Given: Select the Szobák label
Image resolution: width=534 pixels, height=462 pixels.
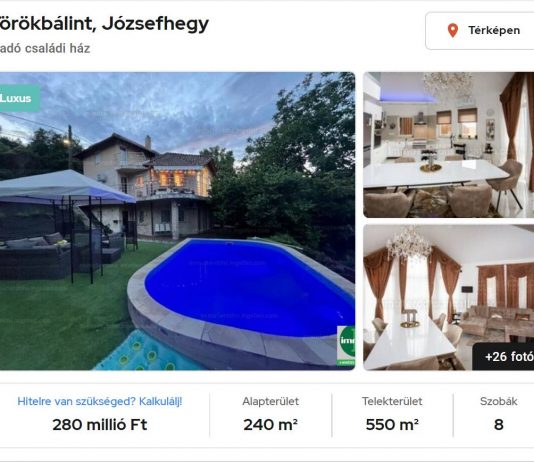Looking at the screenshot, I should tap(499, 401).
